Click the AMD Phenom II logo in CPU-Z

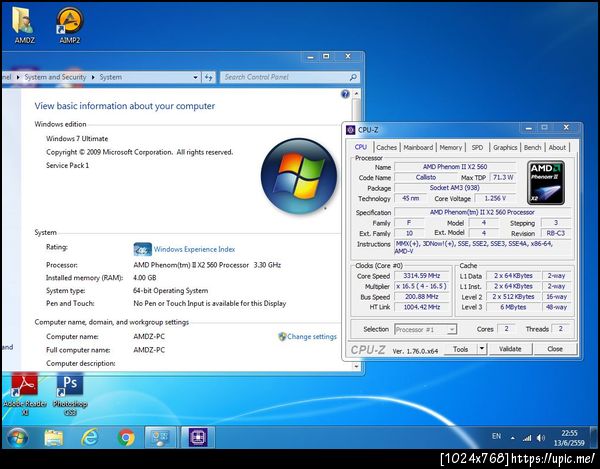(546, 183)
